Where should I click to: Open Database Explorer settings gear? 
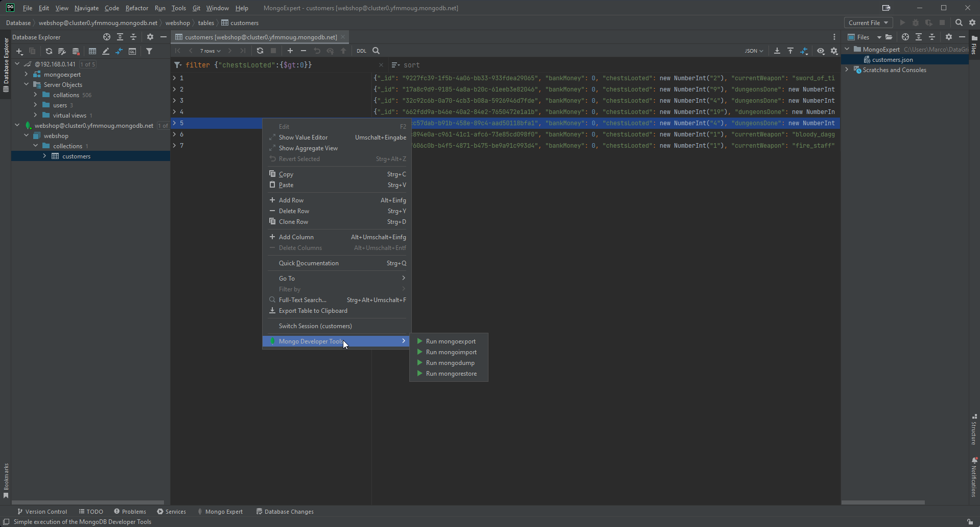(150, 37)
